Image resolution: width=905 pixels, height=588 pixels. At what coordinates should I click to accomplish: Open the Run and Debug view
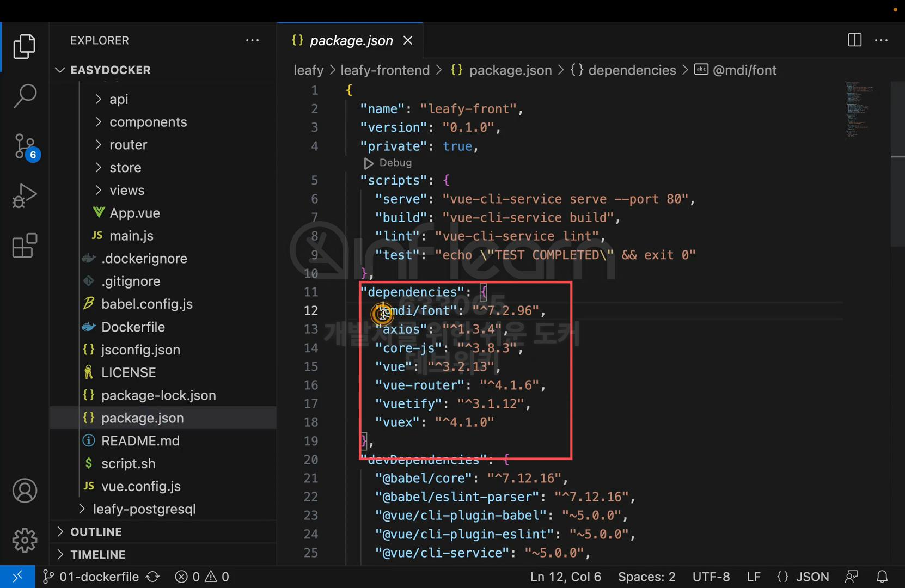(25, 196)
